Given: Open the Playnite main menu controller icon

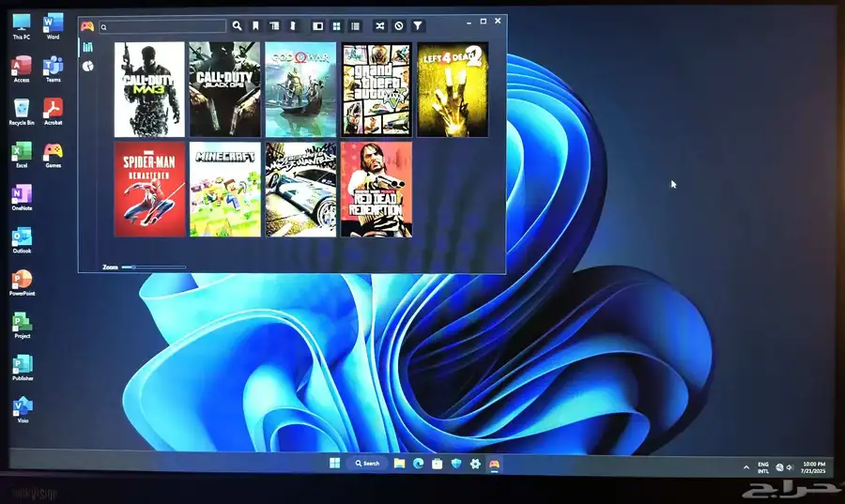Looking at the screenshot, I should point(87,26).
